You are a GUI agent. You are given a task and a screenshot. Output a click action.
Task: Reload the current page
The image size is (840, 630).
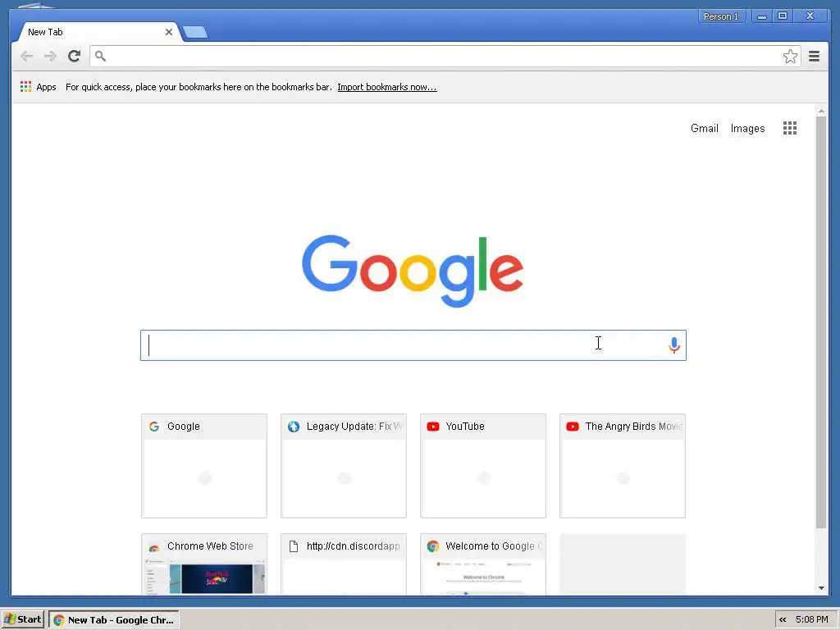coord(75,56)
